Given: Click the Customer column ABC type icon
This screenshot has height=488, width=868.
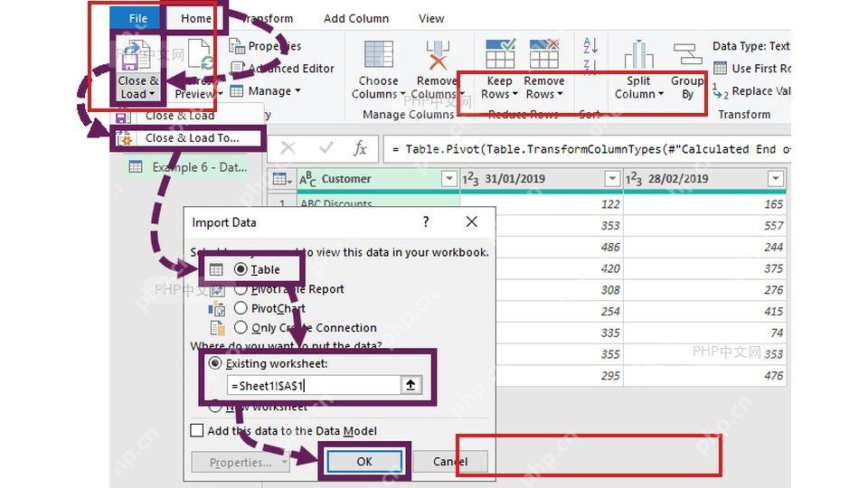Looking at the screenshot, I should pos(307,179).
